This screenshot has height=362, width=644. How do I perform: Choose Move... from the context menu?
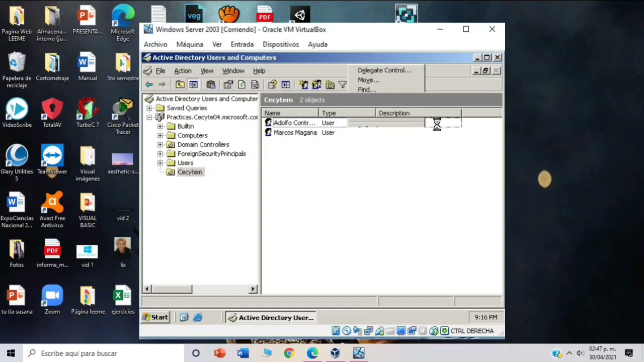[369, 80]
